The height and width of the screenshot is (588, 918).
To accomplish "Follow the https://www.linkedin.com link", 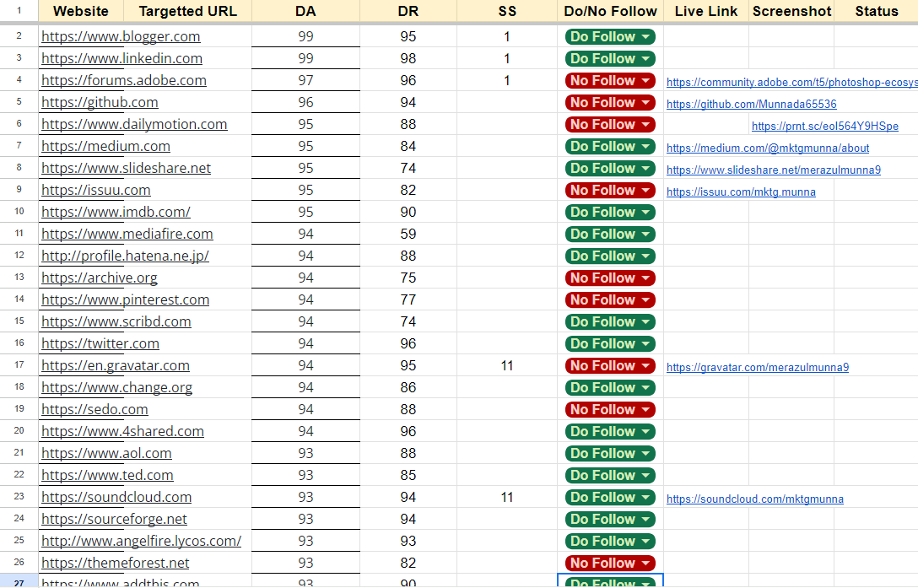I will coord(121,58).
